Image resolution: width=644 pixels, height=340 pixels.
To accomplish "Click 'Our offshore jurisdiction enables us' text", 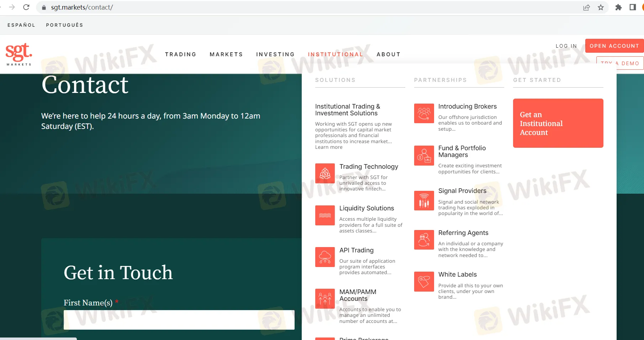I will (470, 123).
